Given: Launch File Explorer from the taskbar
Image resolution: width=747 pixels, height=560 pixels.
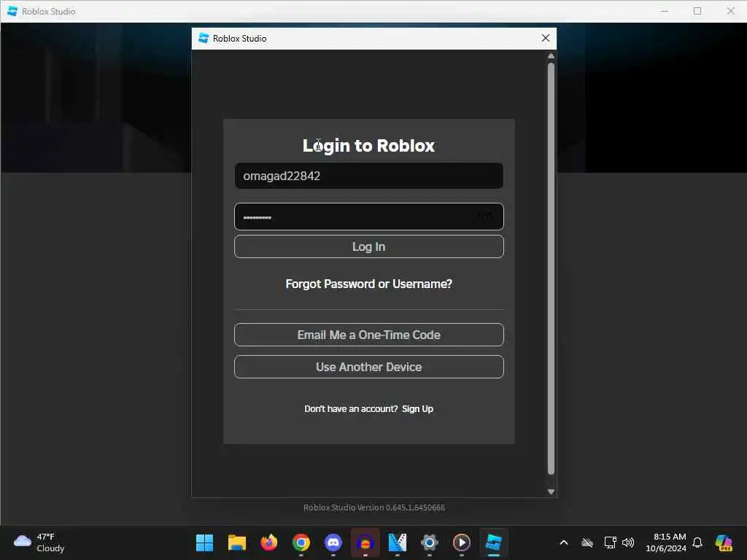Looking at the screenshot, I should 237,542.
